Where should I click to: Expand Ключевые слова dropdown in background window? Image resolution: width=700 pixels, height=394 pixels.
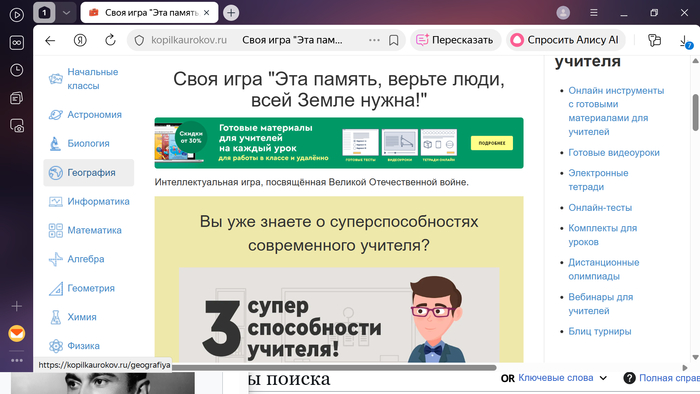pos(562,378)
